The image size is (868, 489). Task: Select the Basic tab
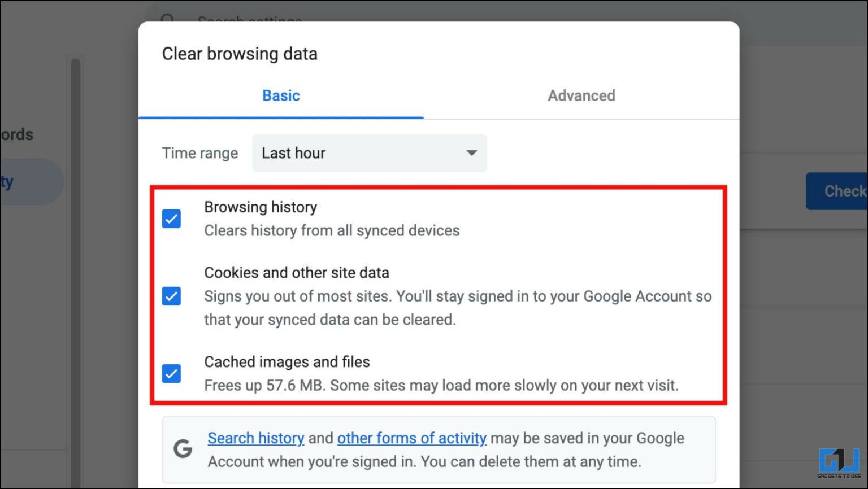click(281, 95)
